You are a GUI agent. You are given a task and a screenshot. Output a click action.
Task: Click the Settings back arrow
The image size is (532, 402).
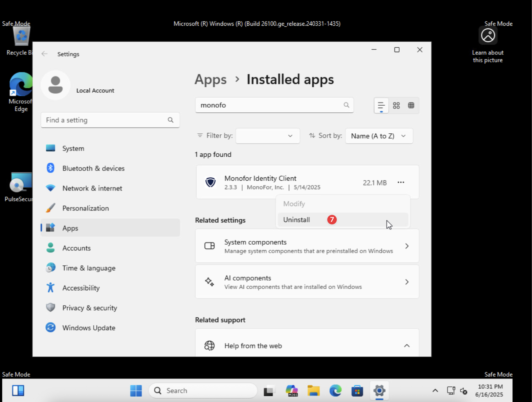pyautogui.click(x=44, y=54)
